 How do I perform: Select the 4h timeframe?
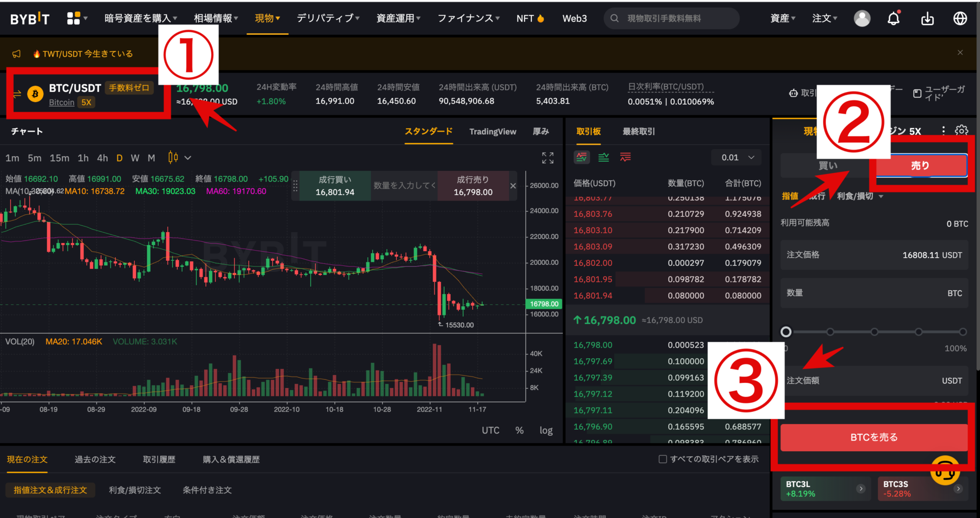coord(103,158)
